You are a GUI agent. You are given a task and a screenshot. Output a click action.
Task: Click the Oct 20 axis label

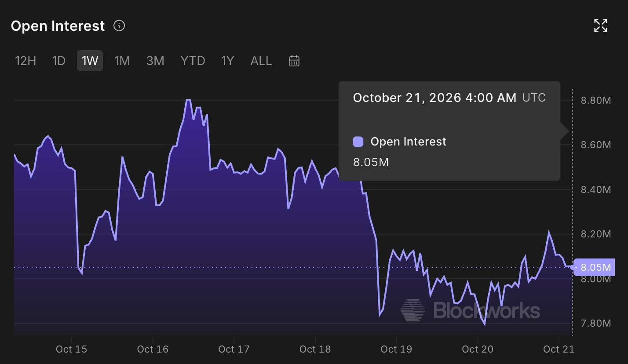pyautogui.click(x=478, y=349)
